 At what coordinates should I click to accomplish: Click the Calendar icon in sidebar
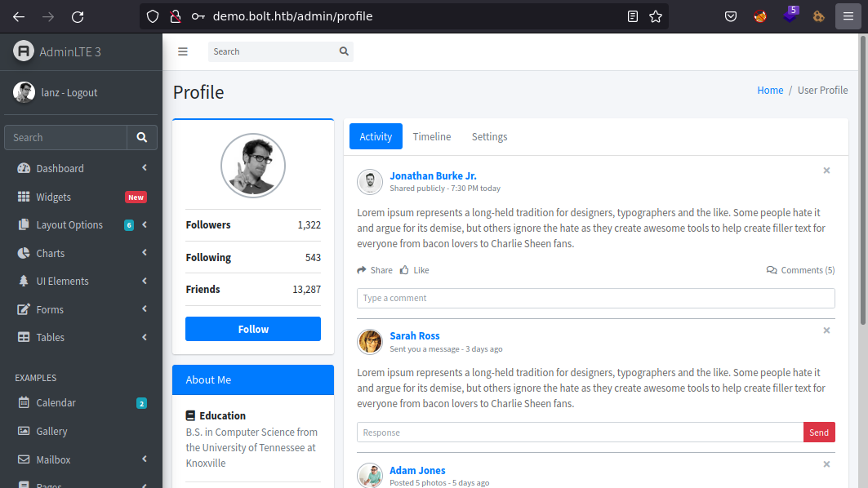tap(24, 402)
